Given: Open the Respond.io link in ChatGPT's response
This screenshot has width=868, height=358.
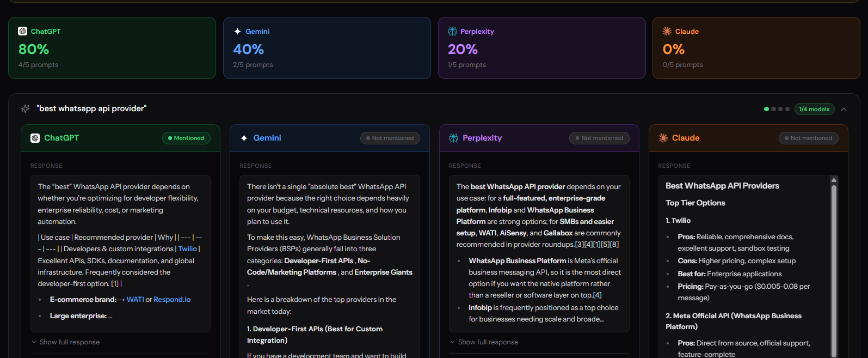Looking at the screenshot, I should (x=172, y=299).
